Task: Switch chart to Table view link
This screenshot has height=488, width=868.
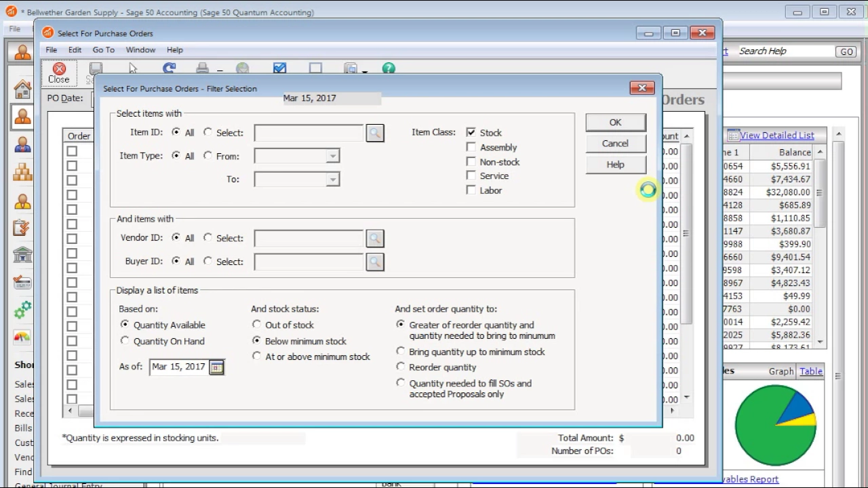Action: tap(811, 371)
